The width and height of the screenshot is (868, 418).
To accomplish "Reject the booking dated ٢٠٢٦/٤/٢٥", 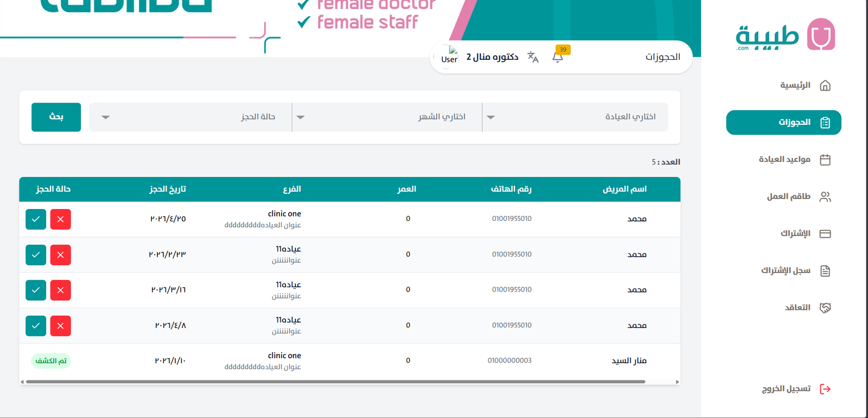I will pos(60,219).
